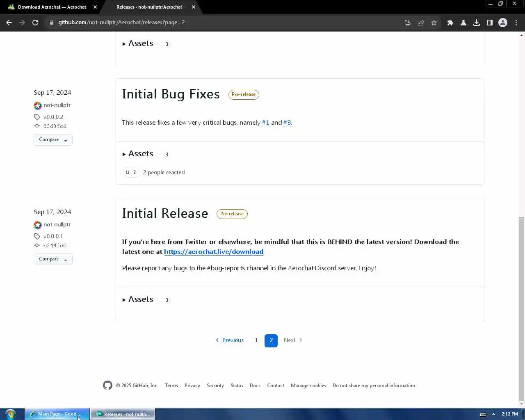Screen dimensions: 525x420
Task: Open Contact footer link
Action: point(276,386)
